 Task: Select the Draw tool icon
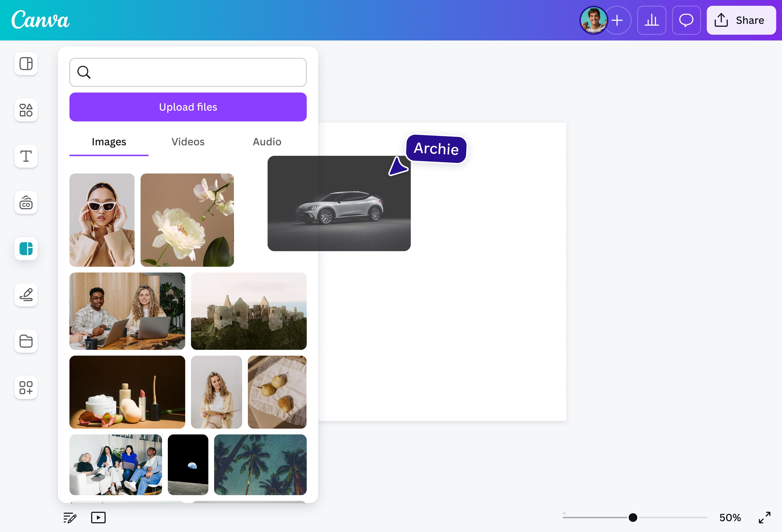[x=26, y=295]
